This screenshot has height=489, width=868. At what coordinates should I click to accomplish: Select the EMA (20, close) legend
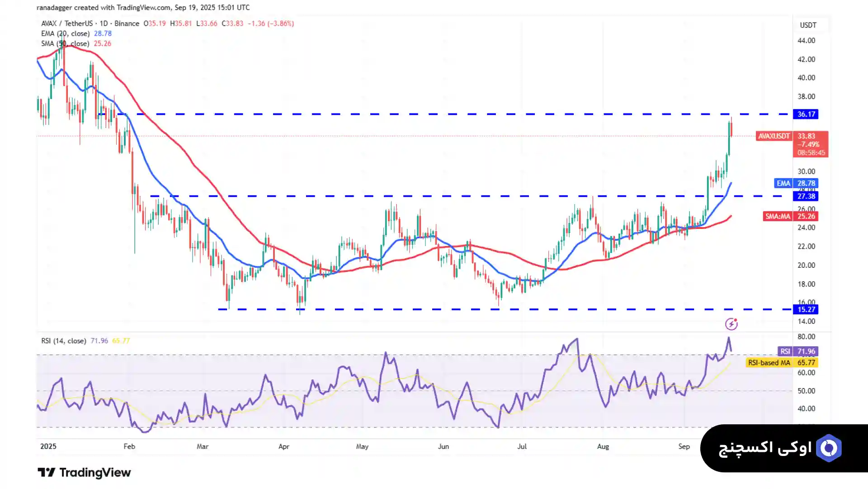coord(65,33)
